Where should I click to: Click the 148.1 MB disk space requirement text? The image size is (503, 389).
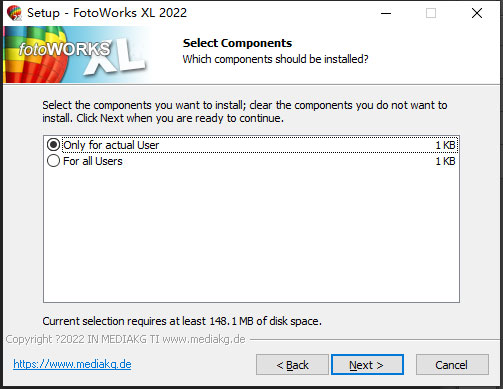click(182, 321)
